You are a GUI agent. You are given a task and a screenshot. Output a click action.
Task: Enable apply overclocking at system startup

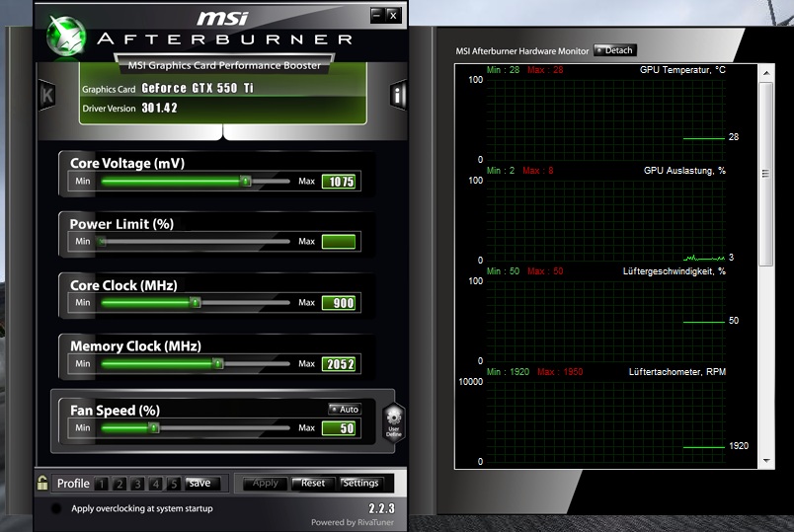point(56,508)
